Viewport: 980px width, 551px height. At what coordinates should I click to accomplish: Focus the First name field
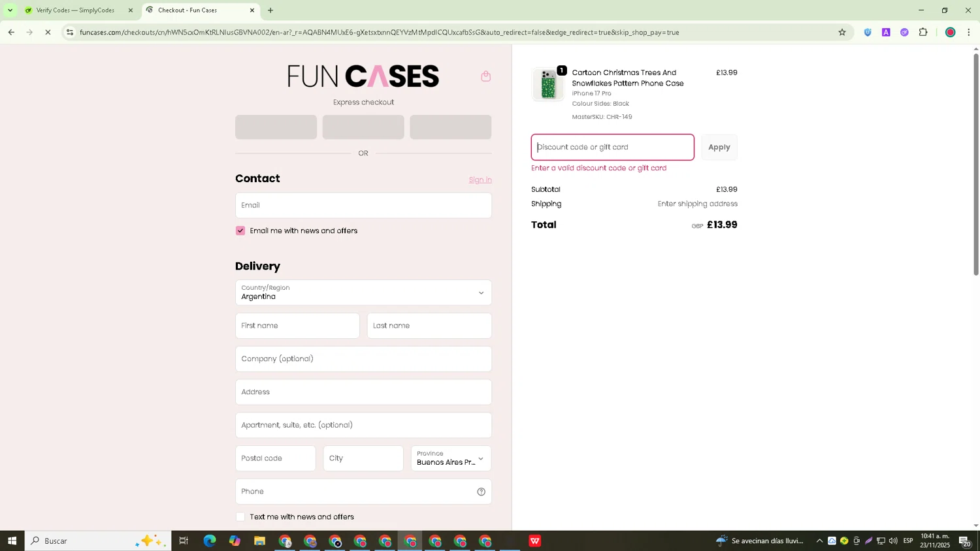[297, 326]
